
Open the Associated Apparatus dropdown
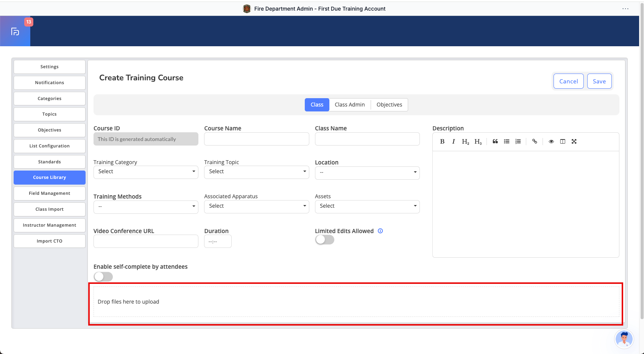[x=256, y=206]
